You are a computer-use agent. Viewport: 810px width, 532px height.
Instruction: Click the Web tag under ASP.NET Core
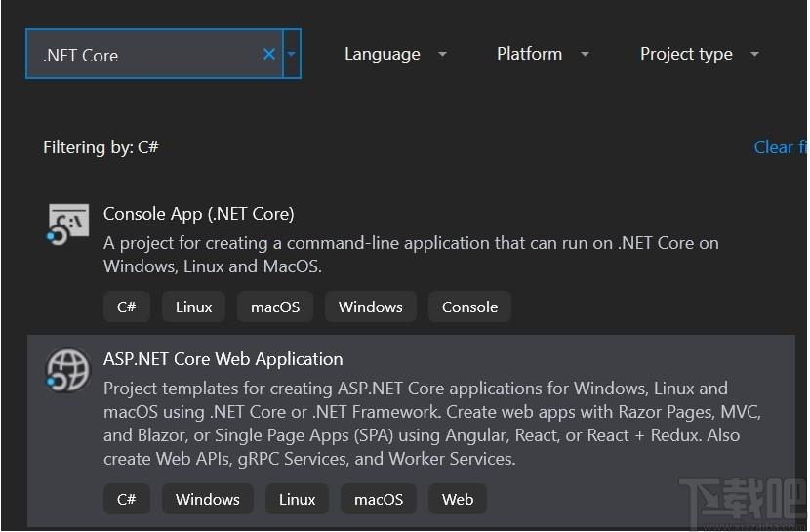click(x=458, y=499)
